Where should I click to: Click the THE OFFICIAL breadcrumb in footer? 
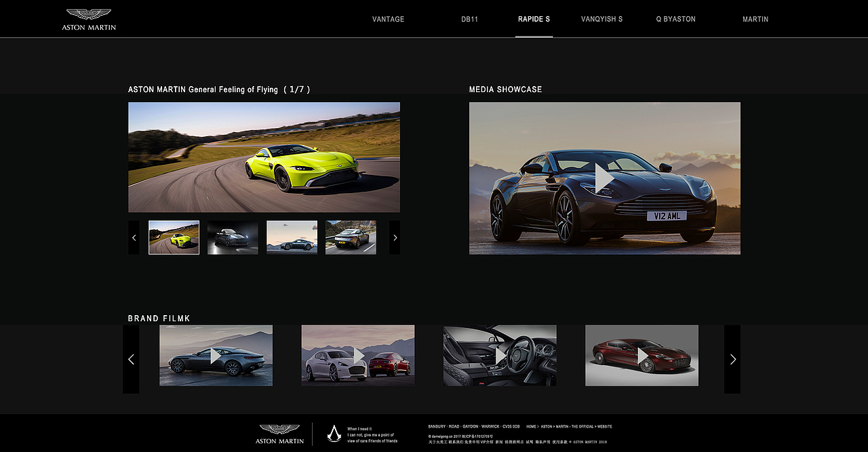pos(582,427)
